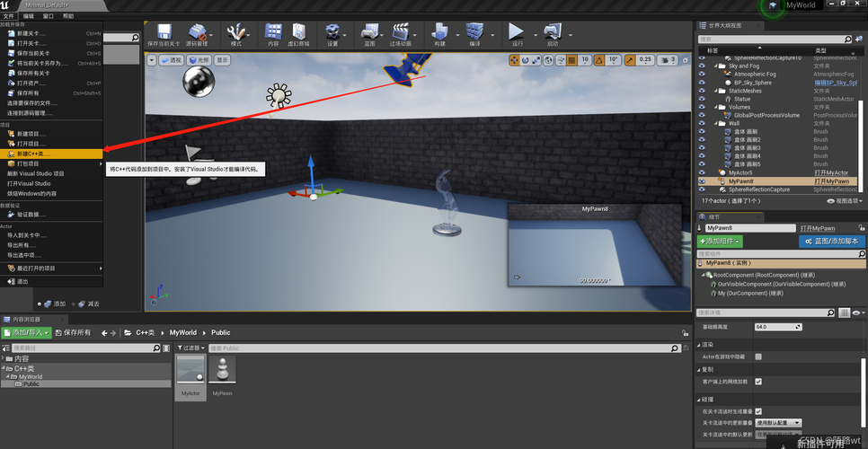Open the Blueprints toolbar icon
The image size is (868, 449).
[370, 31]
